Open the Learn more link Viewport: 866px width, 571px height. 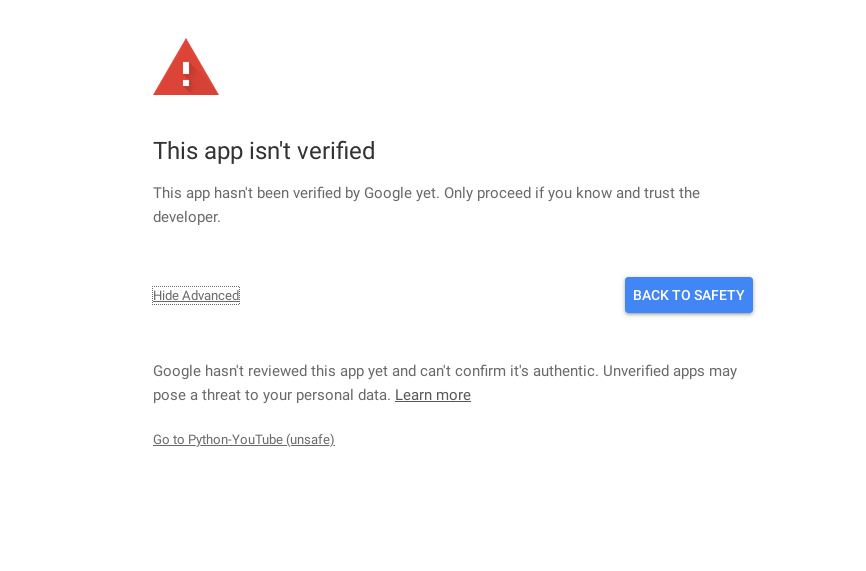[x=432, y=395]
